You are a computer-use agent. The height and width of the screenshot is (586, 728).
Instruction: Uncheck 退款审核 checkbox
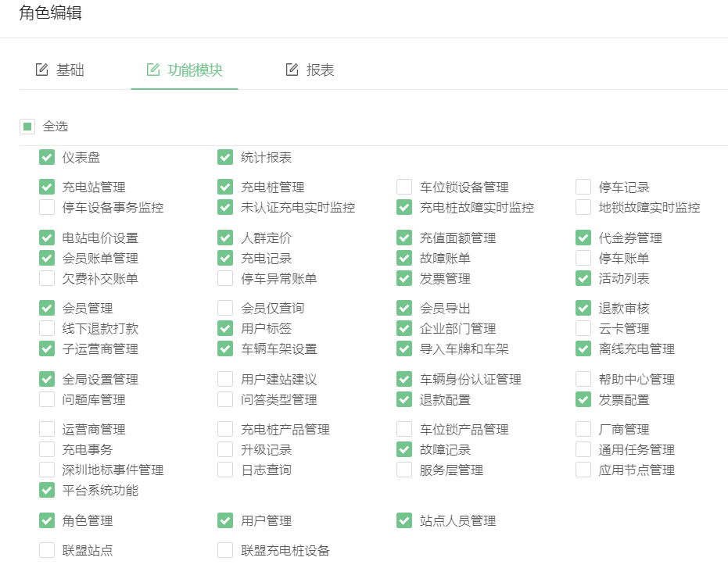(583, 308)
